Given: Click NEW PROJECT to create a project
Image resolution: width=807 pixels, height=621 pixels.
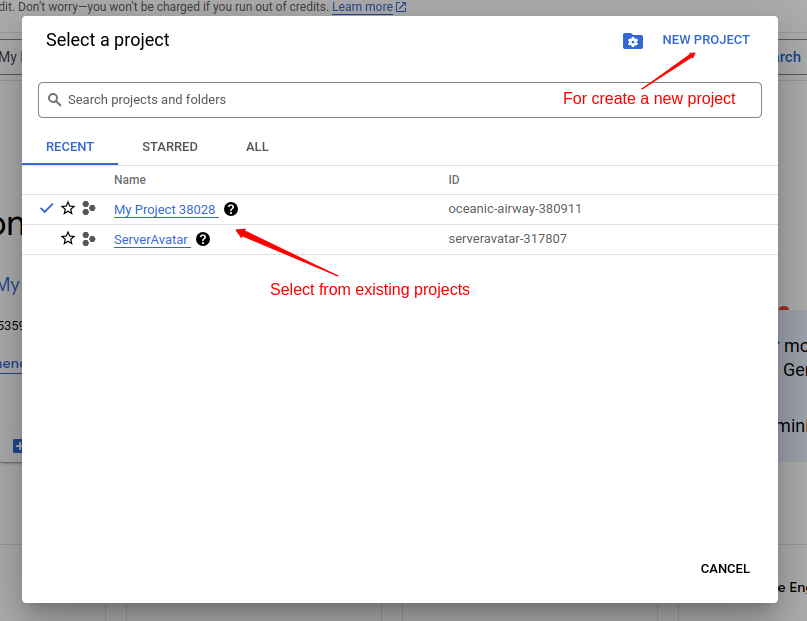Looking at the screenshot, I should point(705,39).
